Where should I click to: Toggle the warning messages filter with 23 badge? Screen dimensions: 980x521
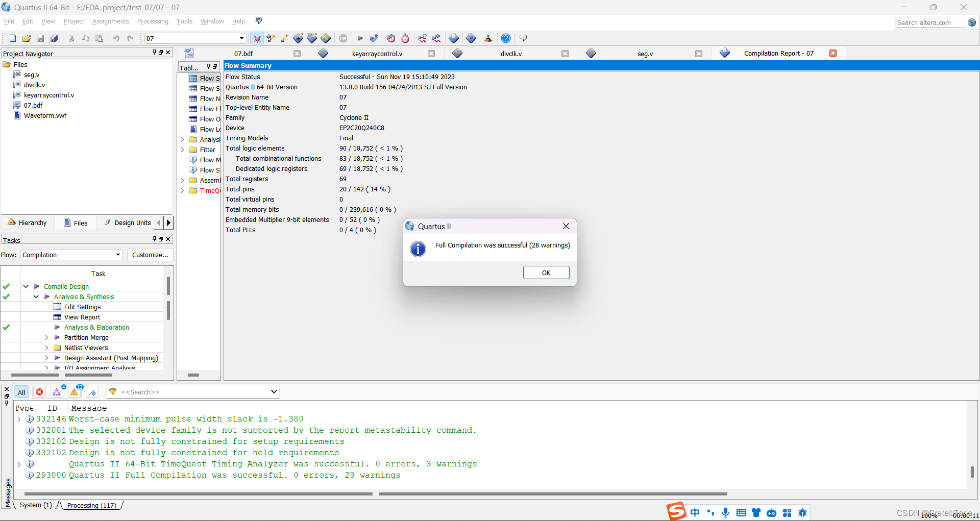pyautogui.click(x=75, y=392)
